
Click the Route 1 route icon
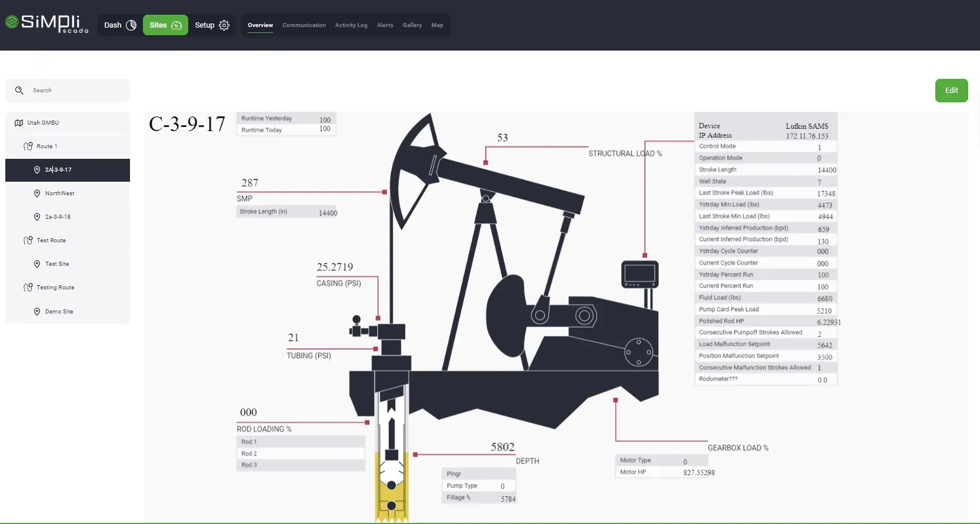(28, 146)
